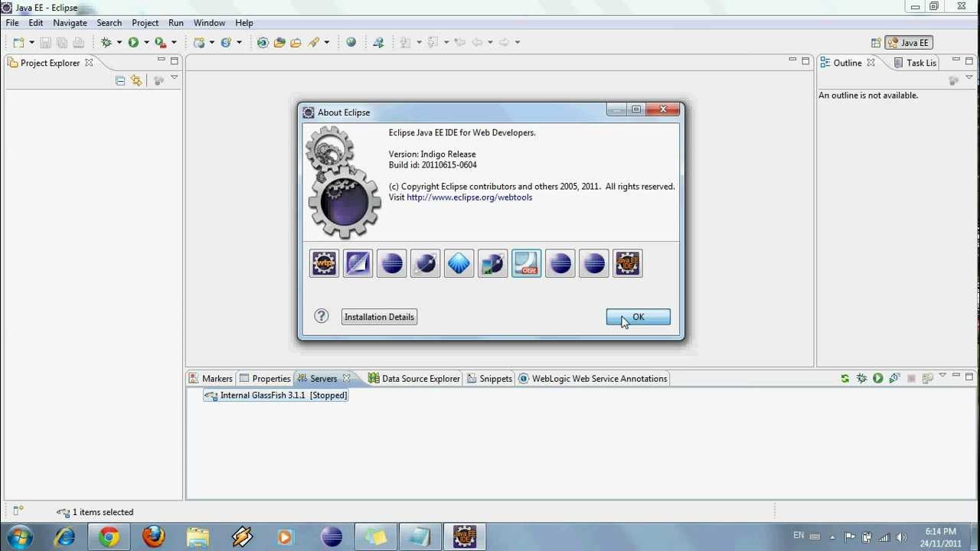The height and width of the screenshot is (551, 980).
Task: Open the Navigate menu
Action: pyautogui.click(x=70, y=23)
